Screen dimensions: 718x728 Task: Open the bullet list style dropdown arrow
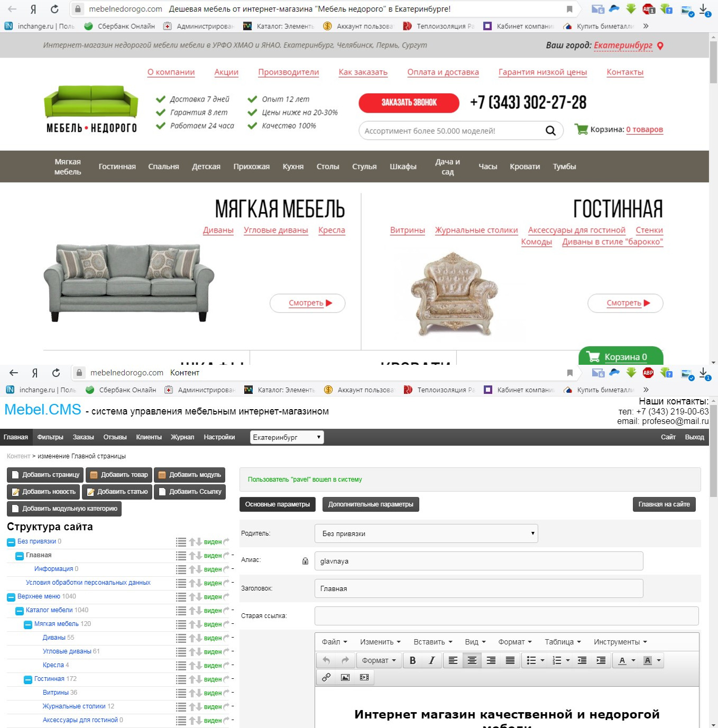pos(542,660)
